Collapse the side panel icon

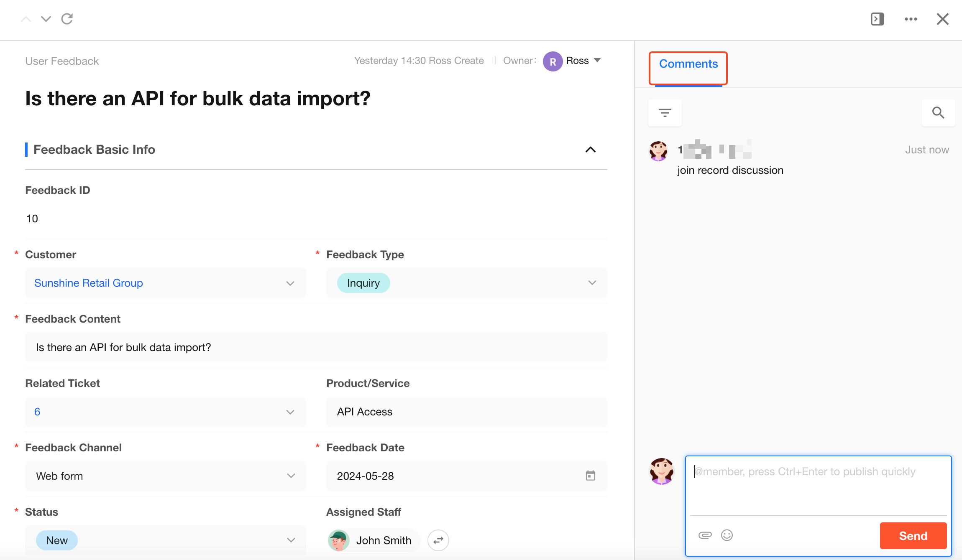pyautogui.click(x=877, y=19)
